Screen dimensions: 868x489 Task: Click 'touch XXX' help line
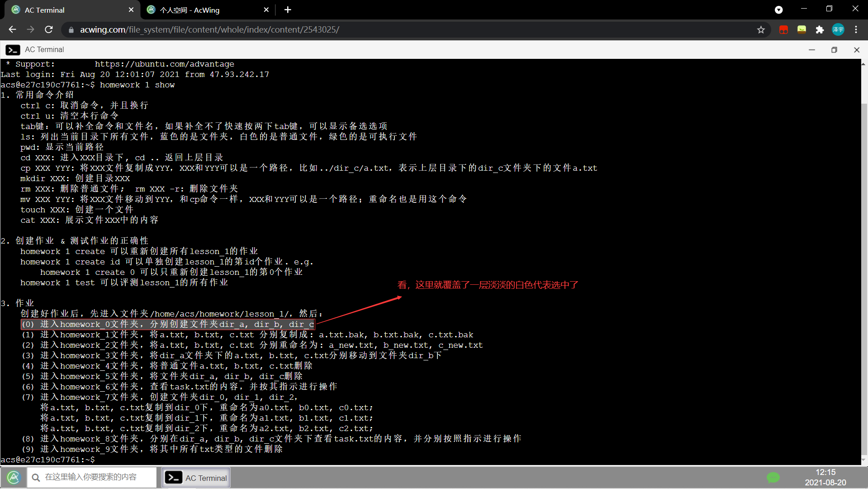coord(77,210)
